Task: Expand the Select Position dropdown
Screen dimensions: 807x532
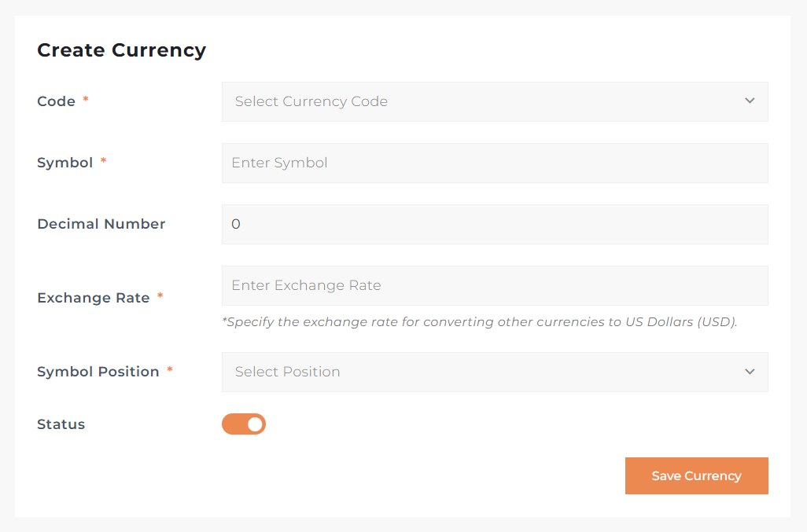Action: coord(494,372)
